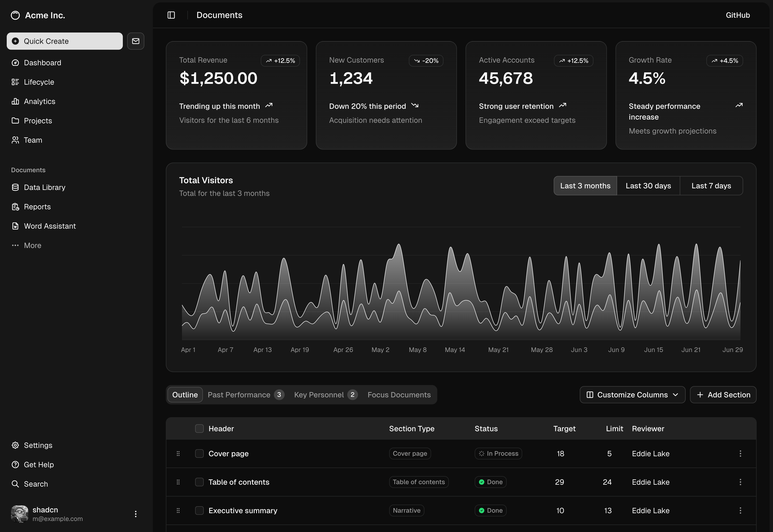Switch to the Past Performance tab
Image resolution: width=773 pixels, height=532 pixels.
(246, 395)
